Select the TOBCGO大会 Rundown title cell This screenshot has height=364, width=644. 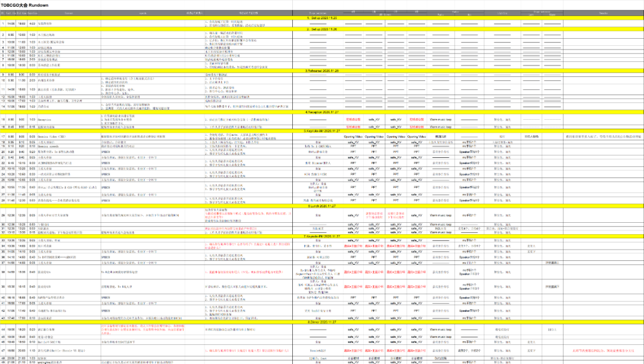coord(24,4)
